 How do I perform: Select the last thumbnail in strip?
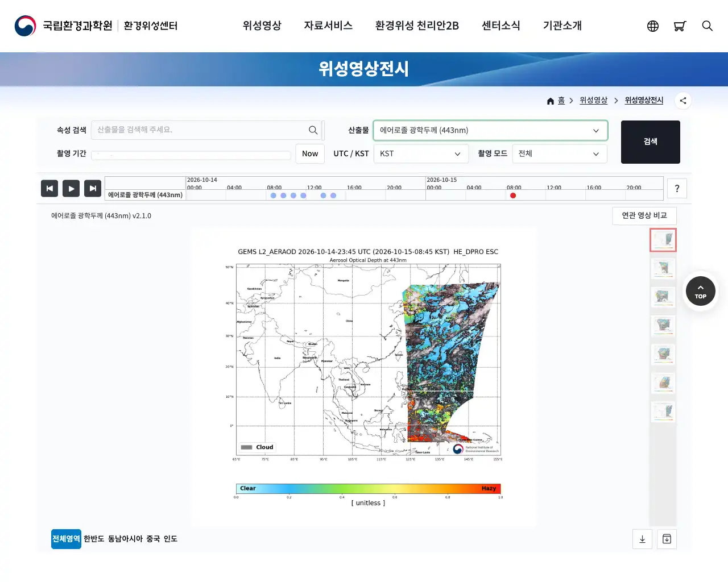pos(663,411)
